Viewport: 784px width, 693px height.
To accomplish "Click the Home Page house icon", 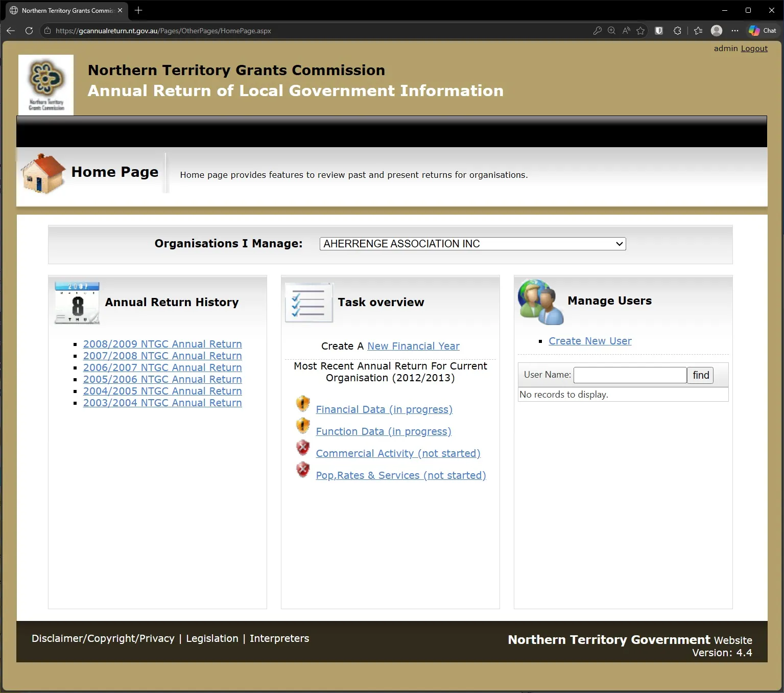I will click(44, 174).
